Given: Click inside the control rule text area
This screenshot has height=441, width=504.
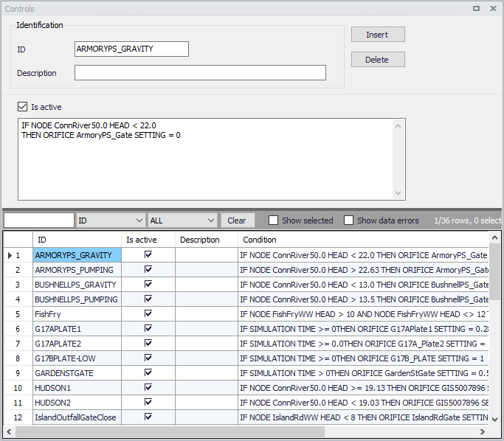Looking at the screenshot, I should 206,159.
